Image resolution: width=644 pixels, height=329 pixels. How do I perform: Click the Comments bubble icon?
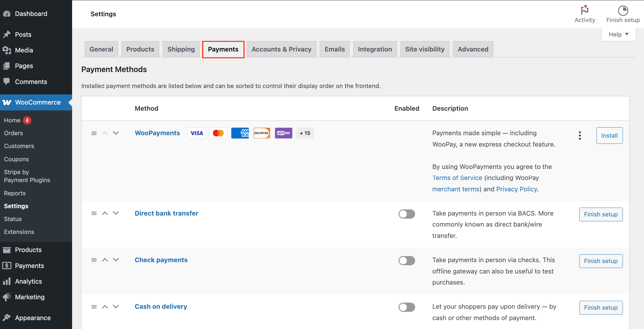click(7, 82)
